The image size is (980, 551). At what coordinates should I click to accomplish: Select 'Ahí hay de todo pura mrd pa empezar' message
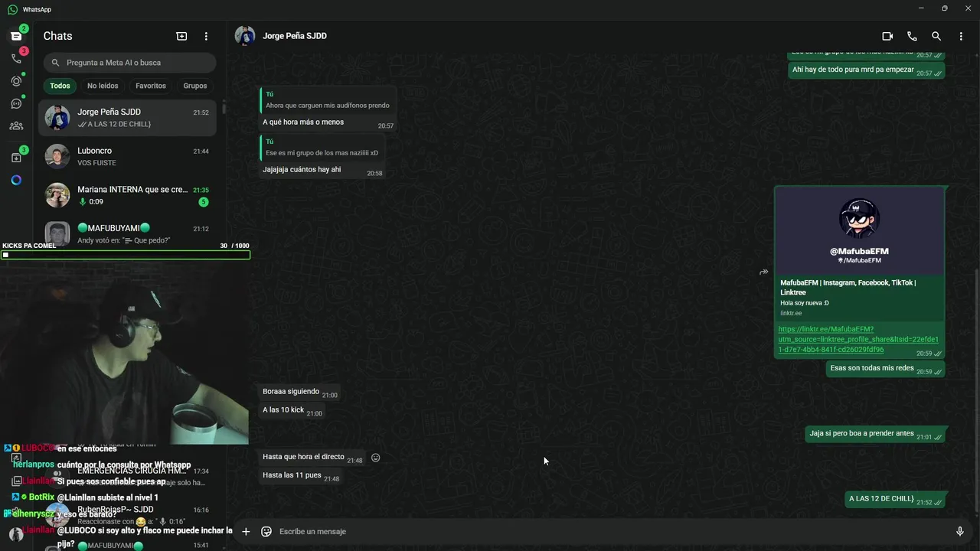(x=867, y=70)
